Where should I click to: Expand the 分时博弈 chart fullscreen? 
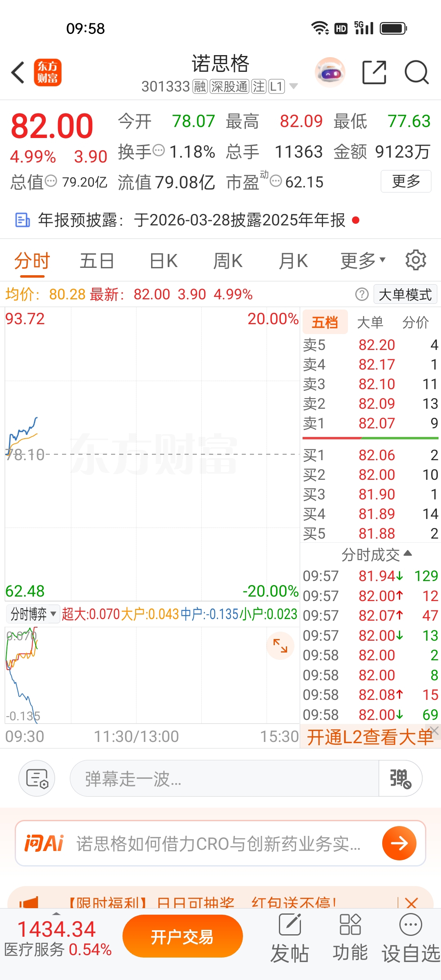[280, 646]
